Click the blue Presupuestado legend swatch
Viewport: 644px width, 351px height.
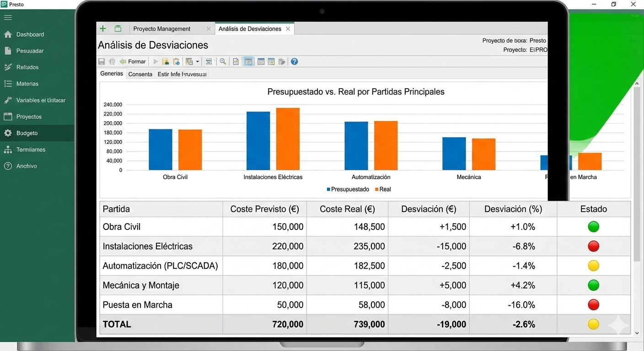click(x=328, y=189)
